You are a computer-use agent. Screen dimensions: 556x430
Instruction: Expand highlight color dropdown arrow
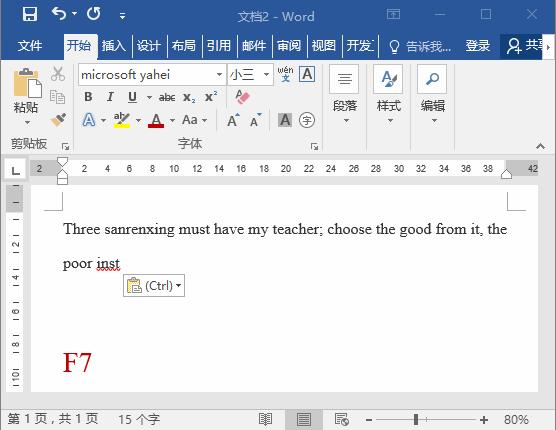tap(138, 120)
